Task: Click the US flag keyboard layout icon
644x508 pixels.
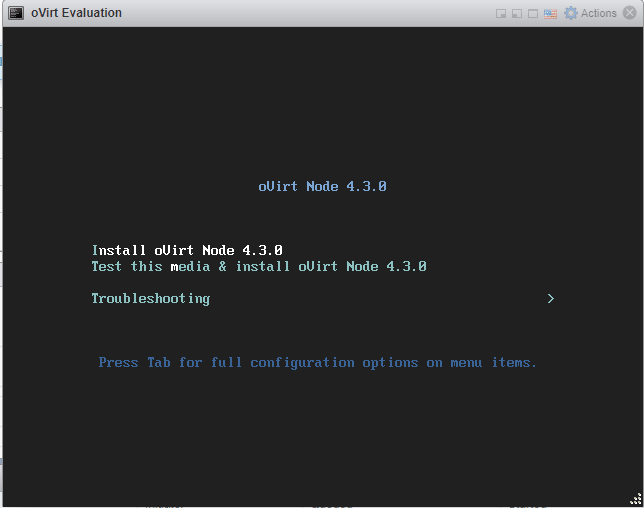Action: click(550, 14)
